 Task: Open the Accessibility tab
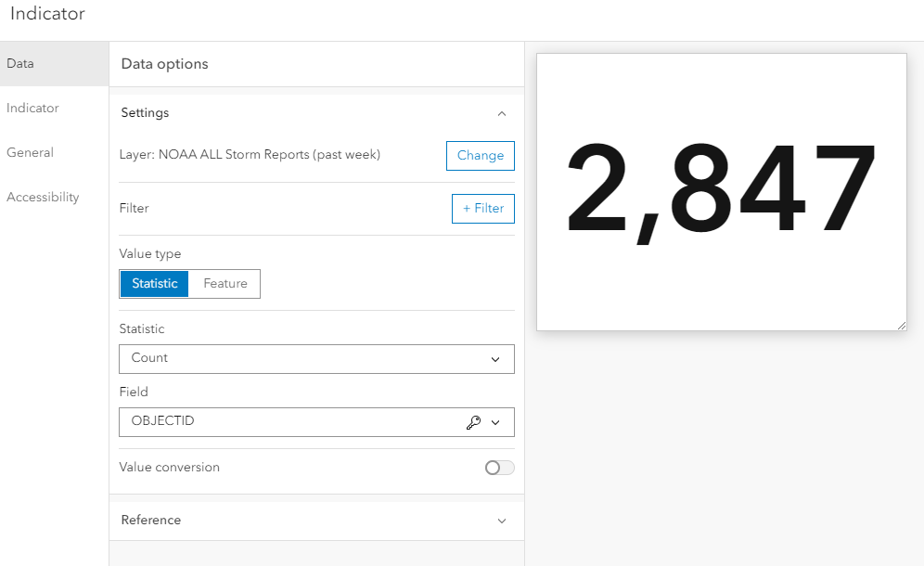[x=42, y=197]
